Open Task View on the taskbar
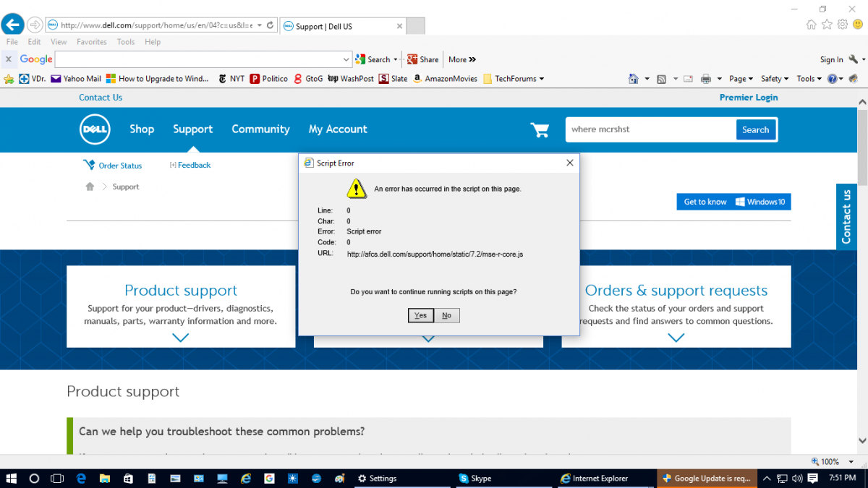This screenshot has height=488, width=868. click(57, 479)
